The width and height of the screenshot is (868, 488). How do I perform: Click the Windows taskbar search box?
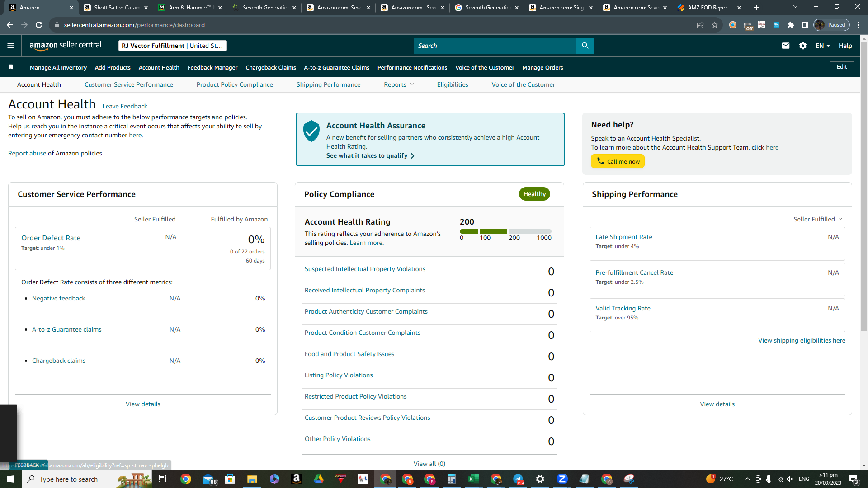[86, 479]
